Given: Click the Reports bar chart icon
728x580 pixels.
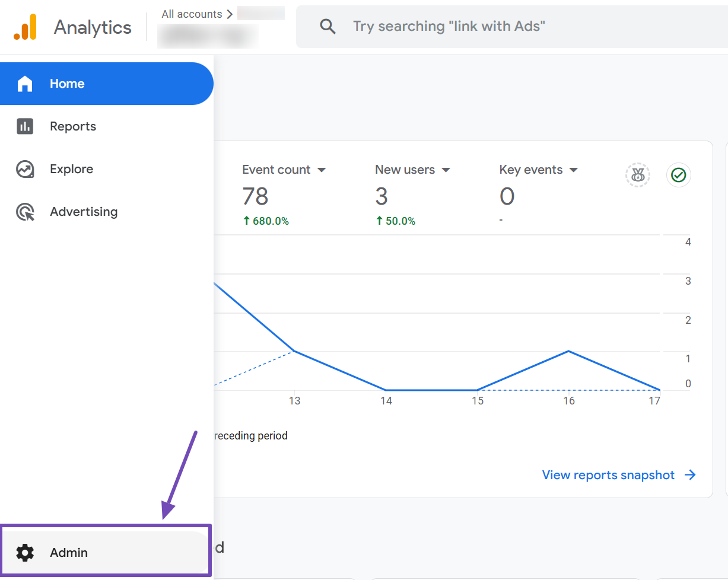Looking at the screenshot, I should click(25, 126).
